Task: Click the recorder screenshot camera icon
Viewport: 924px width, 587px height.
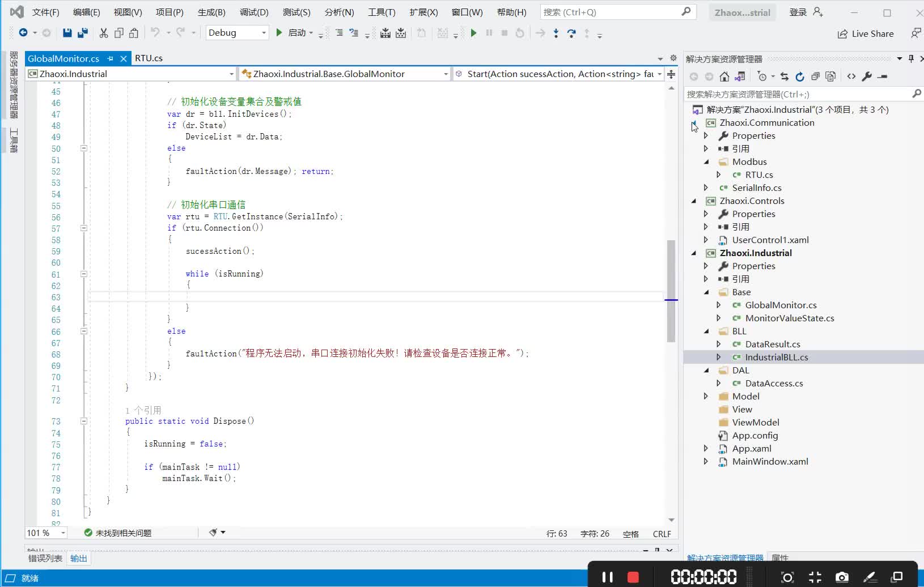Action: click(842, 577)
